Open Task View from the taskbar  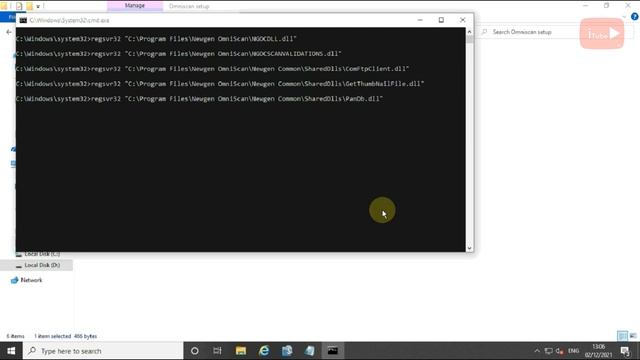pos(217,351)
